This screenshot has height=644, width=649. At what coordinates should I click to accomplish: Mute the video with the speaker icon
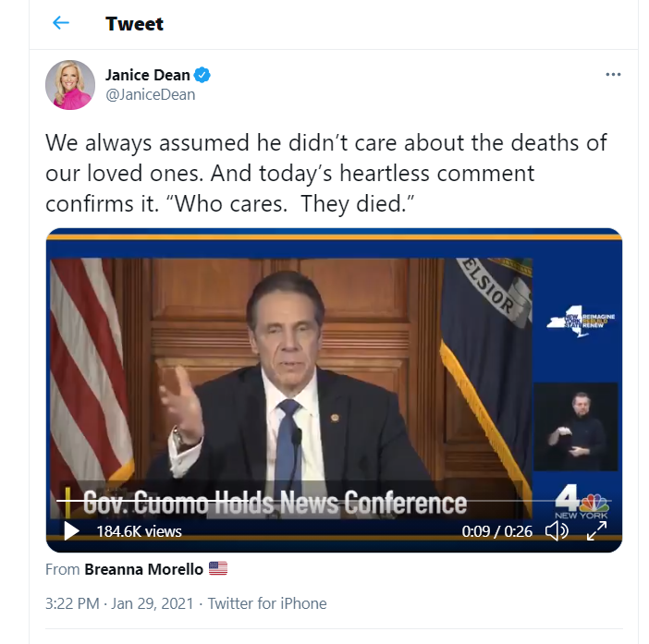(556, 530)
